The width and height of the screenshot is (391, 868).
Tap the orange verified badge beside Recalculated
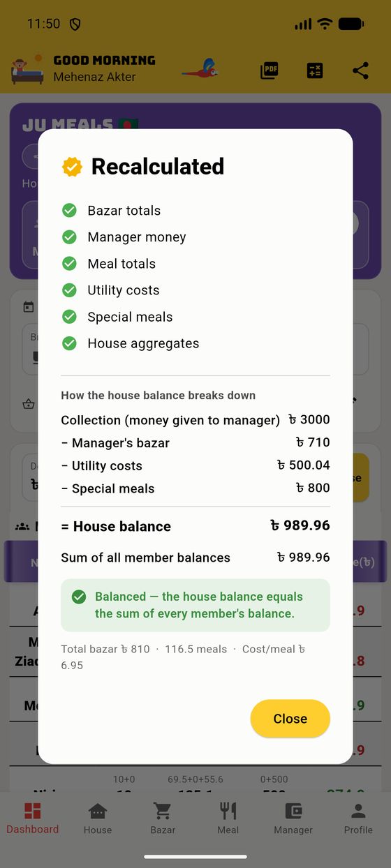click(72, 167)
